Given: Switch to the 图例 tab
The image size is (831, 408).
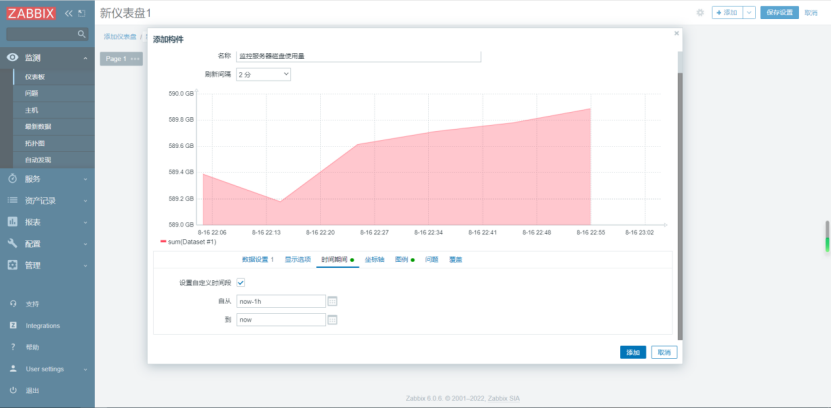Looking at the screenshot, I should click(404, 260).
